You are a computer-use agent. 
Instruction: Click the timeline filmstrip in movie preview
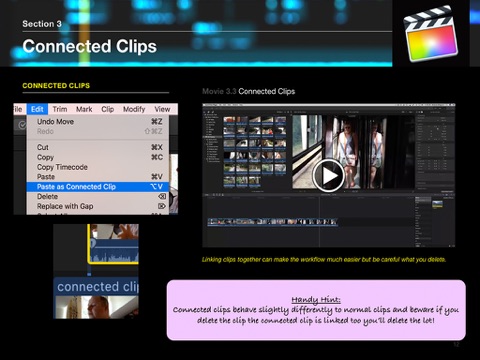273,222
